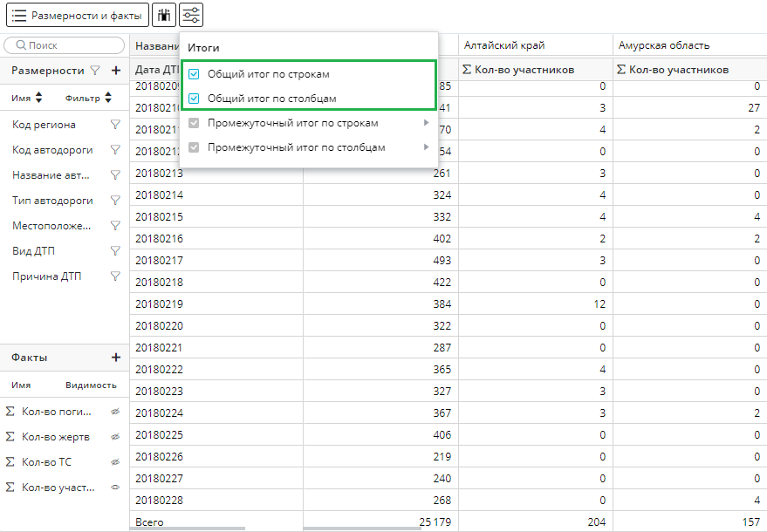Sort dimensions by Имя column arrows
Viewport: 767px width, 532px height.
38,99
